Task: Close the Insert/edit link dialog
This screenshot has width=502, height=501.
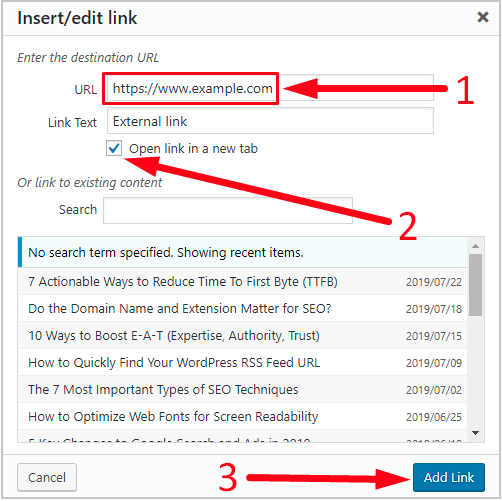Action: click(x=482, y=17)
